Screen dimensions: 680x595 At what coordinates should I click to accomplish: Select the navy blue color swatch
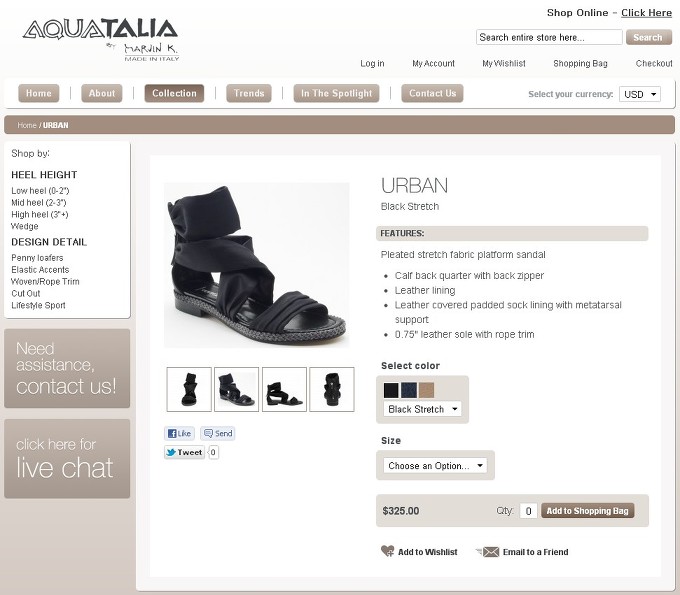pos(409,390)
